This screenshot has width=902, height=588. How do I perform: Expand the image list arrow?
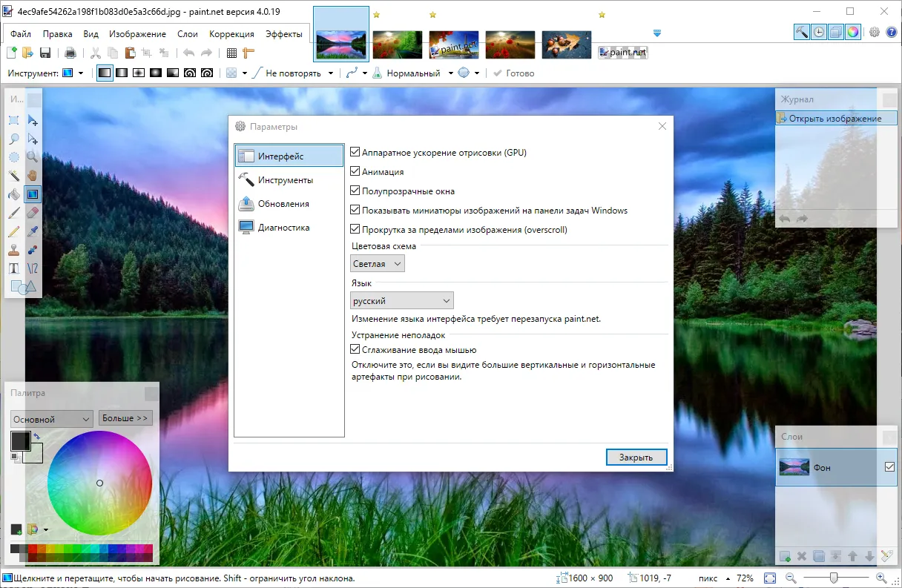pos(656,33)
